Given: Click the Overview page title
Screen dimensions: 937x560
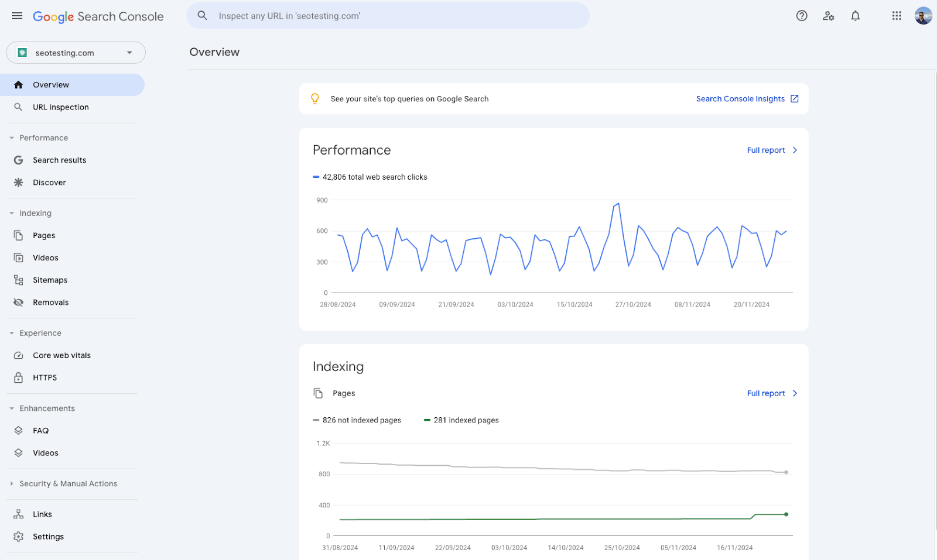Looking at the screenshot, I should tap(214, 52).
